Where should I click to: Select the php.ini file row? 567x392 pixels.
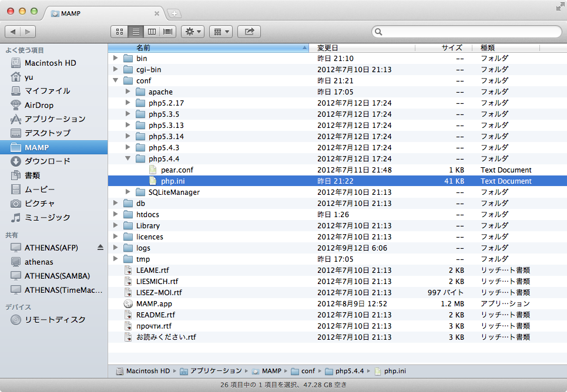pos(337,181)
